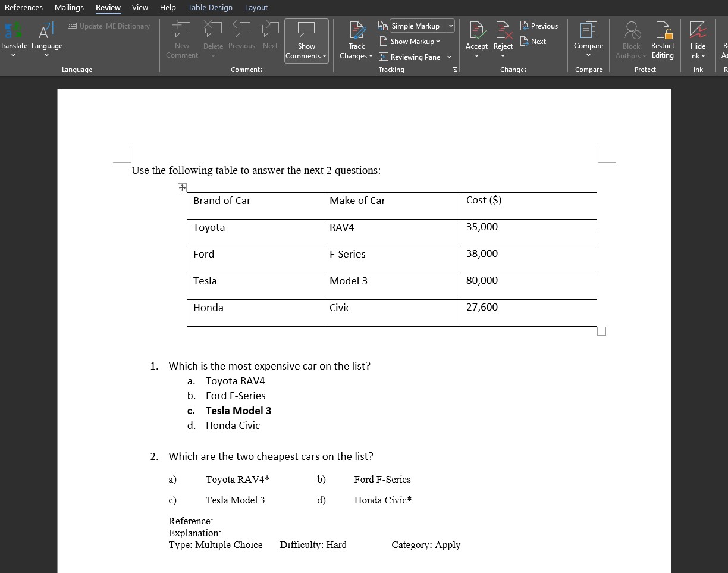Toggle the Reviewing Pane
This screenshot has height=573, width=728.
coord(410,57)
